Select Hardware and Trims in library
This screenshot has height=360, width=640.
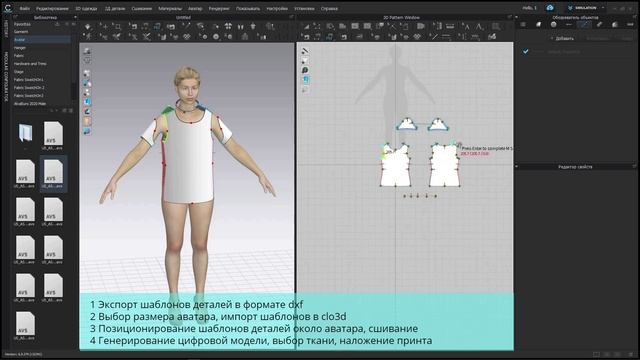point(30,64)
